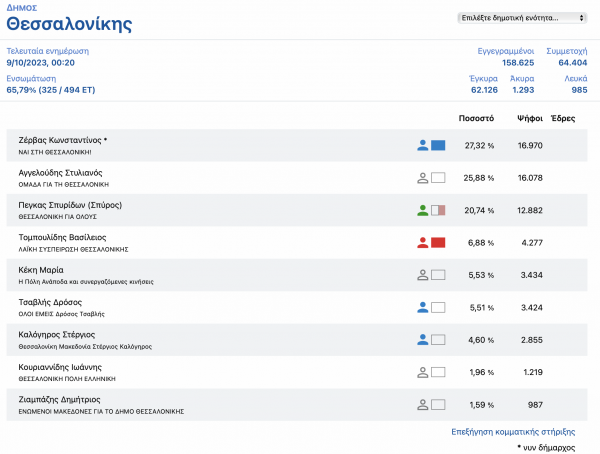Select candidate name Ζέρβας Κωνσταντίνος
The image size is (600, 454).
coord(60,140)
